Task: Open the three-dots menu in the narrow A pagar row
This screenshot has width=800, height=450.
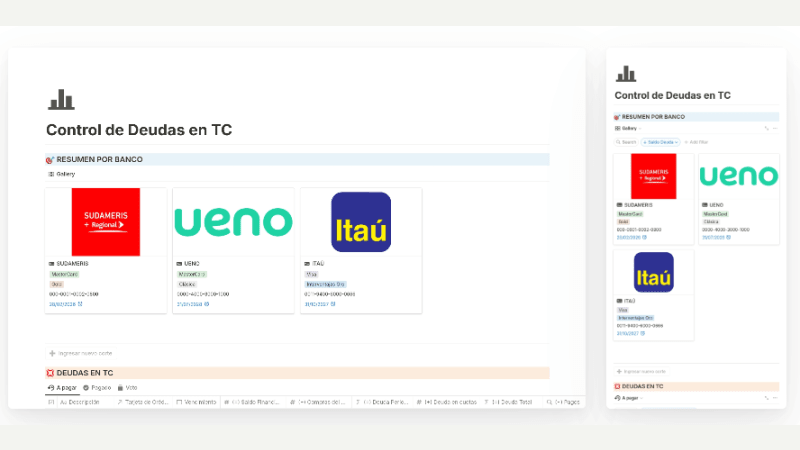Action: point(775,398)
